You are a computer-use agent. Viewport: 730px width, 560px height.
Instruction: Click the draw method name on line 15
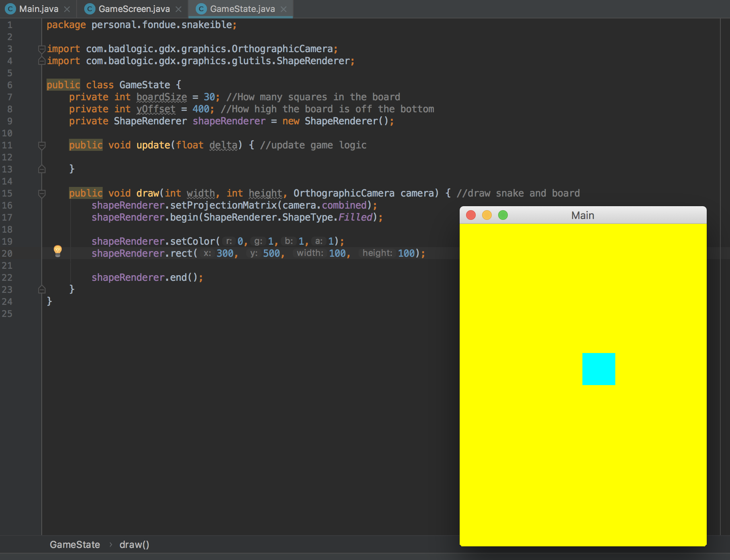[148, 193]
